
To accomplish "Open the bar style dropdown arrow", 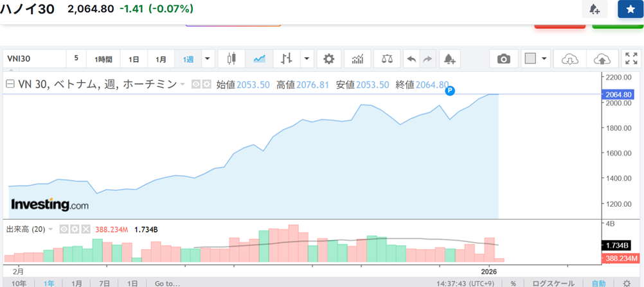I will click(307, 59).
